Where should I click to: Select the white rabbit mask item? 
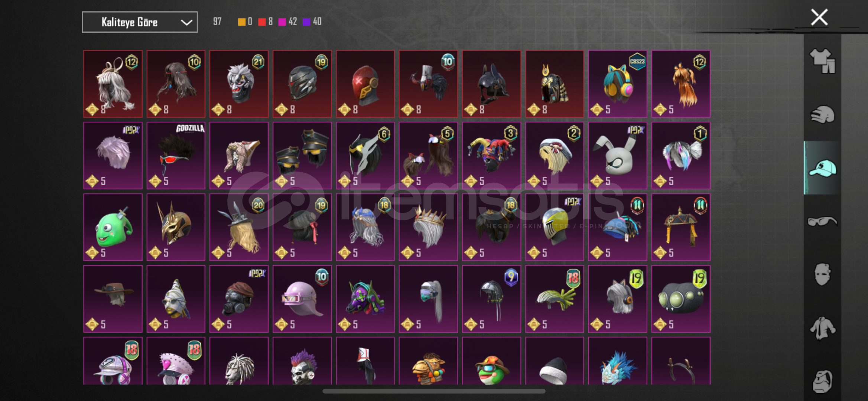[x=618, y=156]
